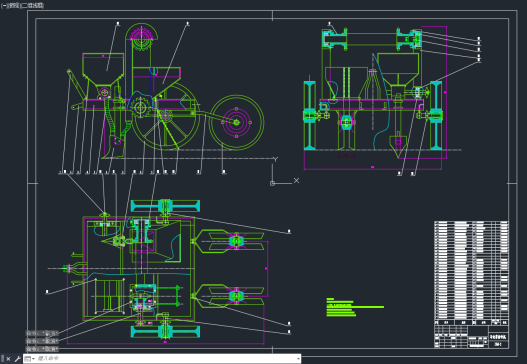Click into the command input field
The height and width of the screenshot is (364, 527).
click(x=166, y=359)
